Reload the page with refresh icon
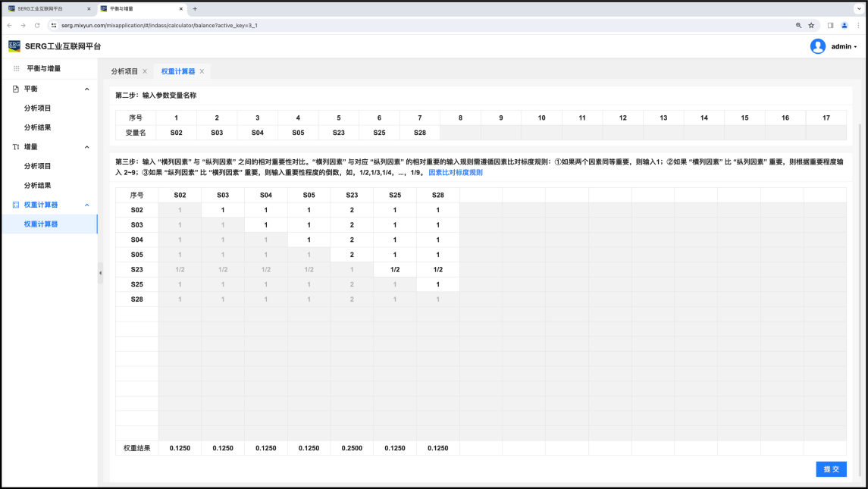The width and height of the screenshot is (868, 489). point(37,25)
